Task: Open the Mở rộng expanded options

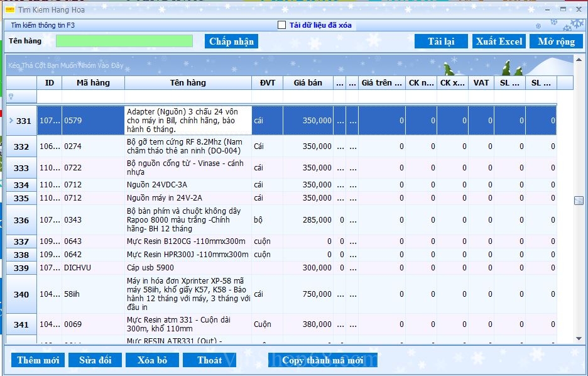Action: (x=556, y=41)
